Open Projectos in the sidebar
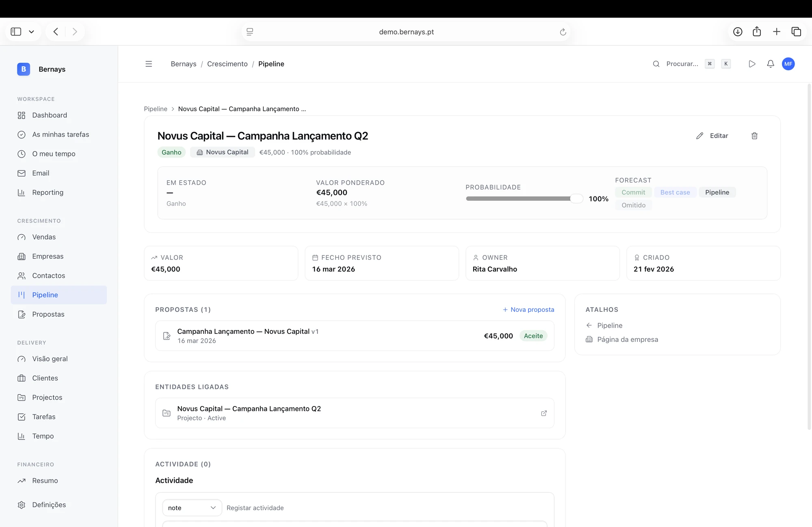Viewport: 812px width, 527px height. [x=59, y=397]
